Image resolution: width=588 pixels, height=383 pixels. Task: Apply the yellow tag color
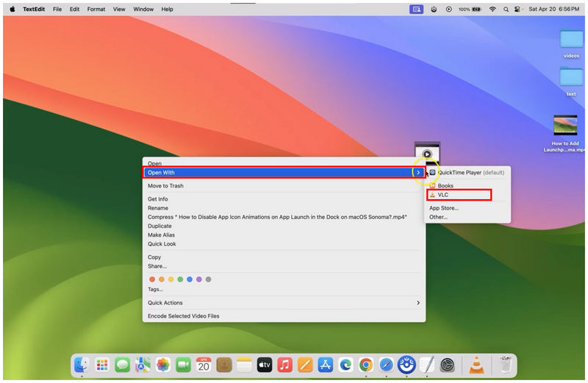[171, 279]
